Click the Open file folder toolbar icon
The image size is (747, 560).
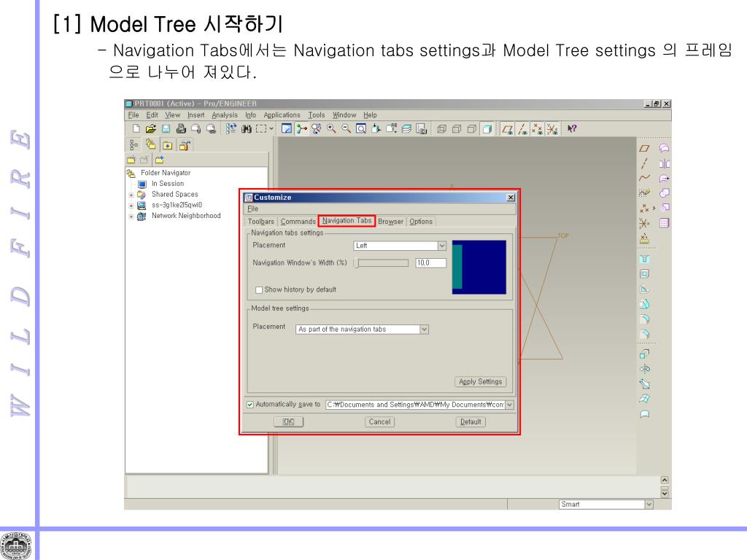tap(150, 129)
